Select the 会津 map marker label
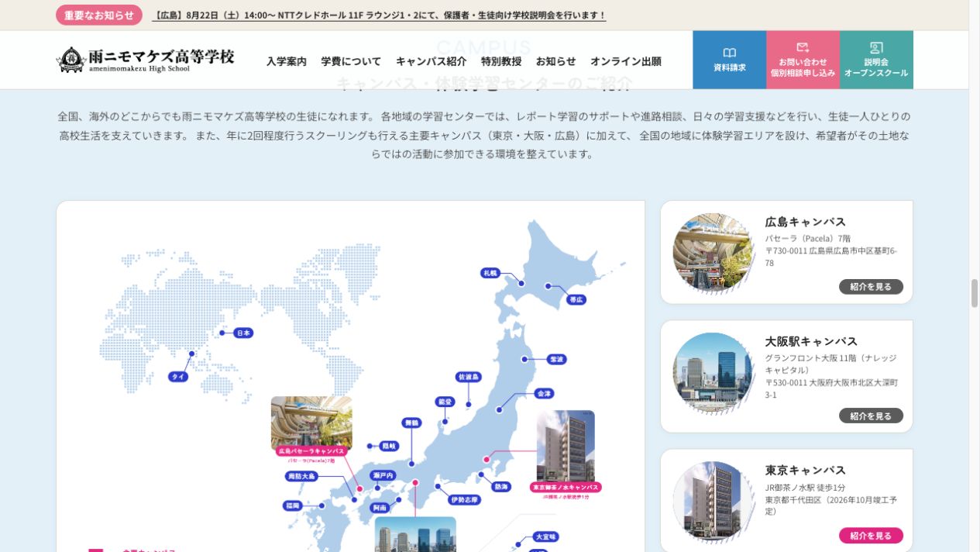This screenshot has height=552, width=980. 545,394
